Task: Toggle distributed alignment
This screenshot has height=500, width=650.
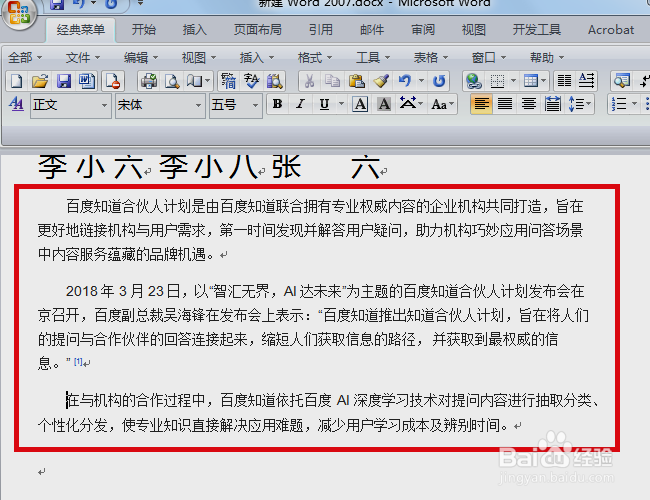Action: (x=553, y=104)
